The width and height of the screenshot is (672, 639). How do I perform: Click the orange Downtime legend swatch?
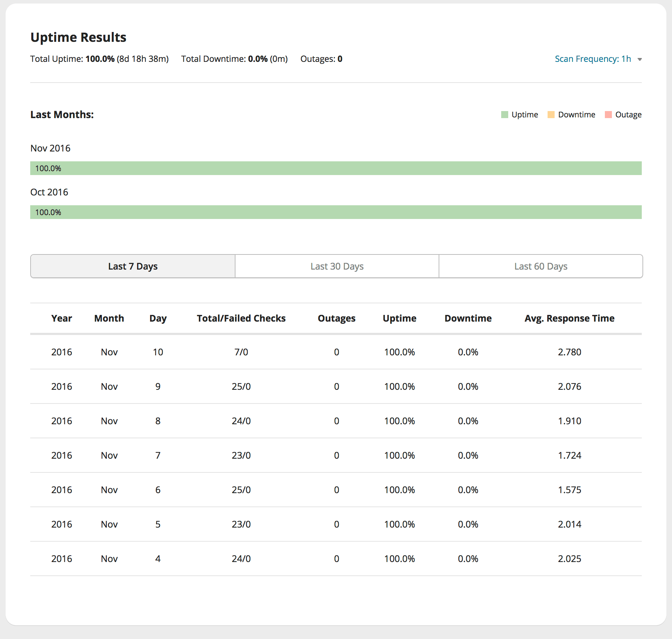(551, 115)
